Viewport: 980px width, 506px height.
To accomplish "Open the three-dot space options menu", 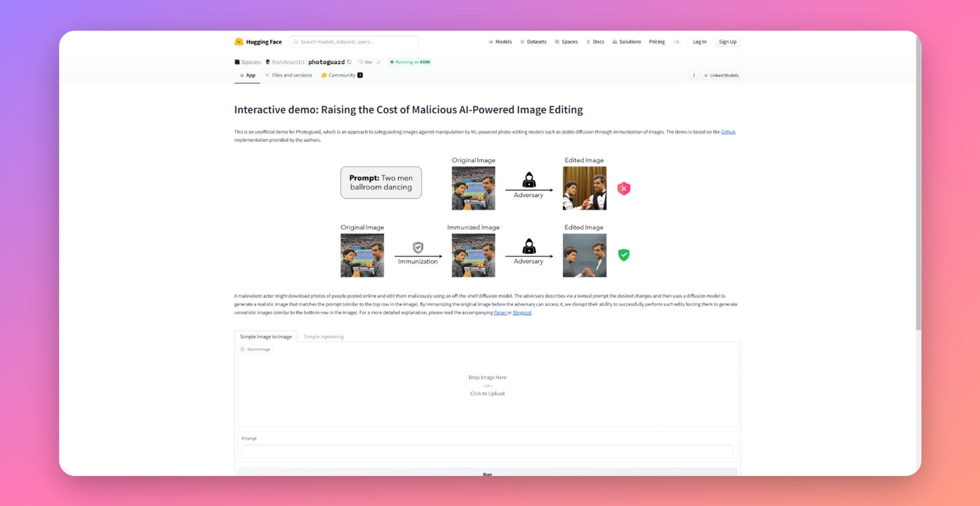I will [694, 75].
